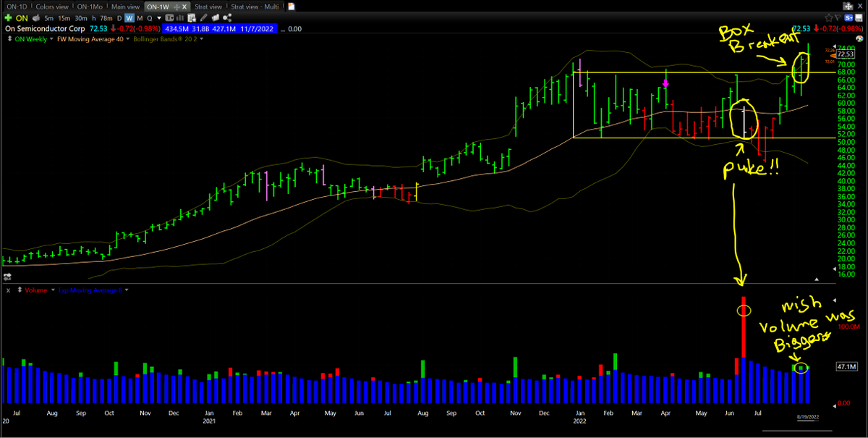Select the M monthly timeframe
Viewport: 868px width, 438px height.
pyautogui.click(x=140, y=18)
